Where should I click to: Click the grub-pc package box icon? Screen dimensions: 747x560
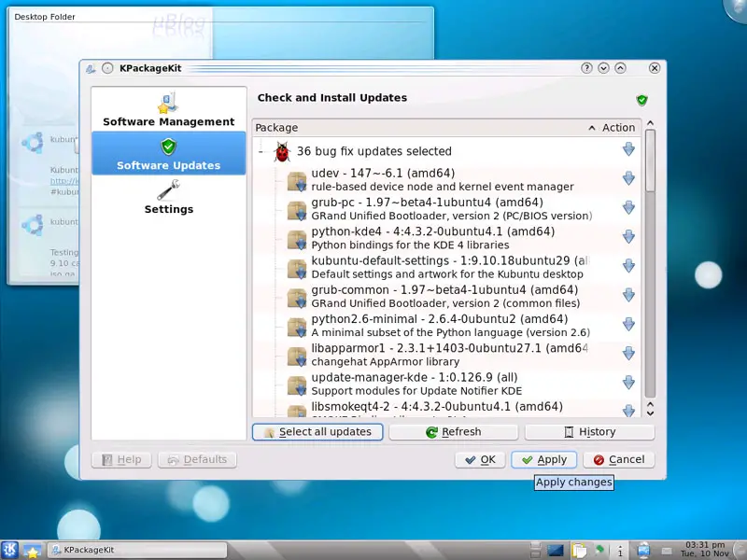[x=297, y=211]
